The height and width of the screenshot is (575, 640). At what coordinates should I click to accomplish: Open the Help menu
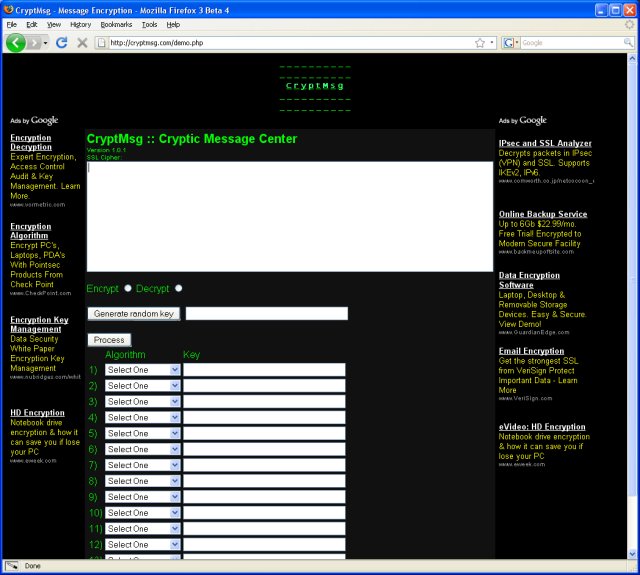(x=173, y=24)
